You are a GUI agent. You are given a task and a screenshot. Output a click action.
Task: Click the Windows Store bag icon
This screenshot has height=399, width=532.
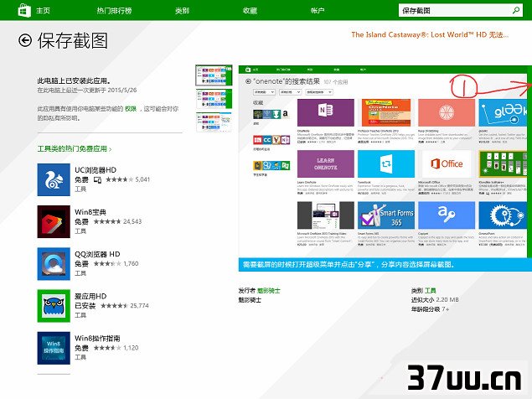pos(23,10)
